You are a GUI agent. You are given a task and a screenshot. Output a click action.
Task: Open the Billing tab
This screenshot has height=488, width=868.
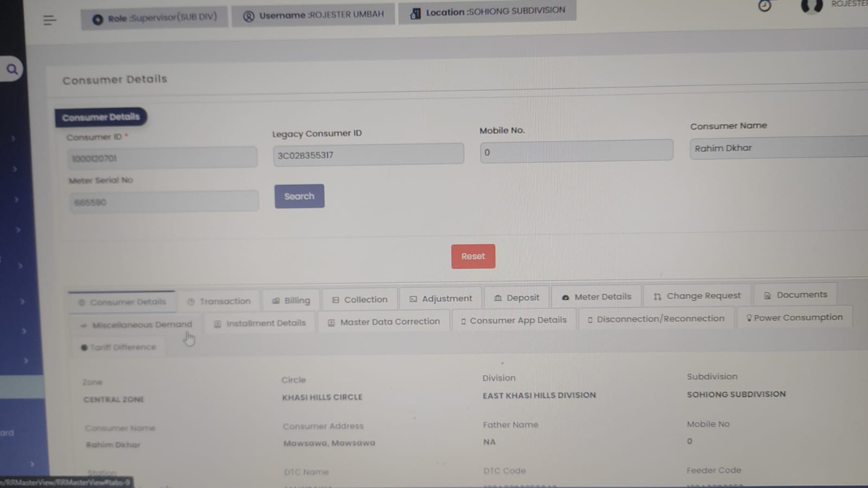tap(291, 300)
